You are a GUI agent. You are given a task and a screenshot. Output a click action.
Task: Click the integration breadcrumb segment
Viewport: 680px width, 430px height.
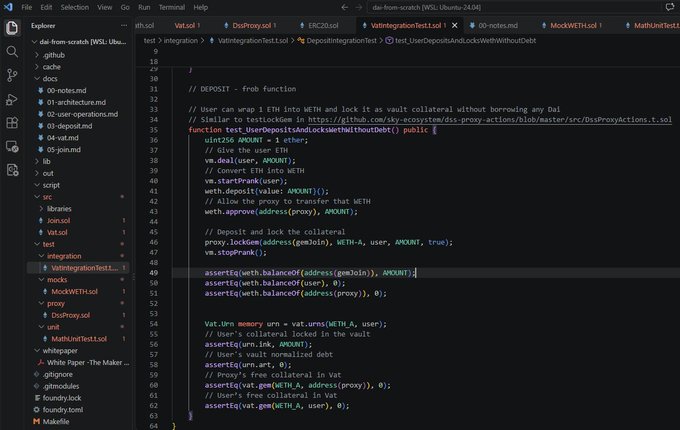[180, 40]
